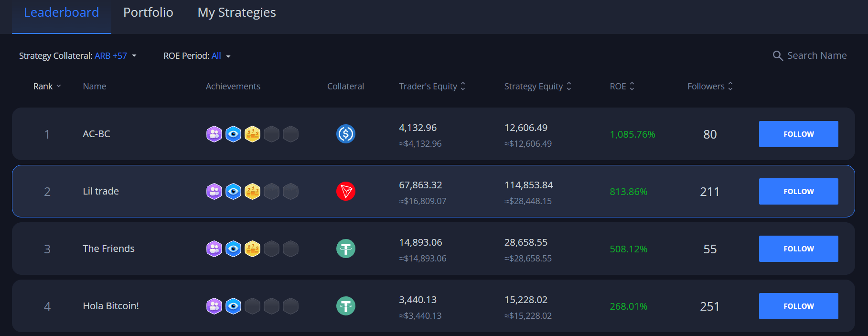Switch to the Portfolio tab
Viewport: 868px width, 336px height.
point(148,12)
